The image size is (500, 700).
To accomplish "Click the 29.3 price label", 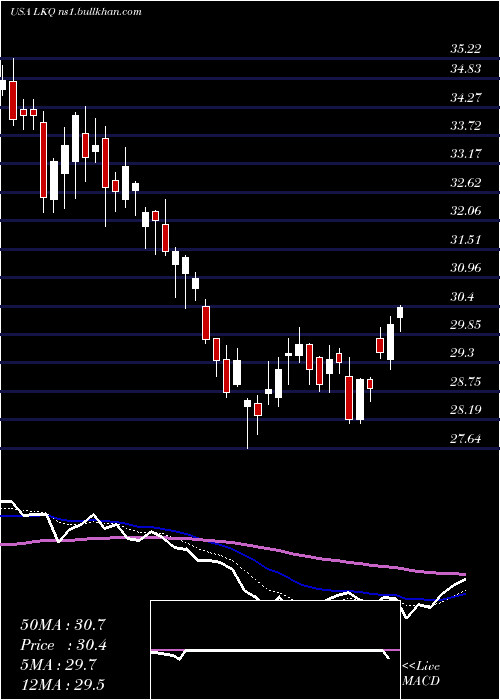I will 462,353.
